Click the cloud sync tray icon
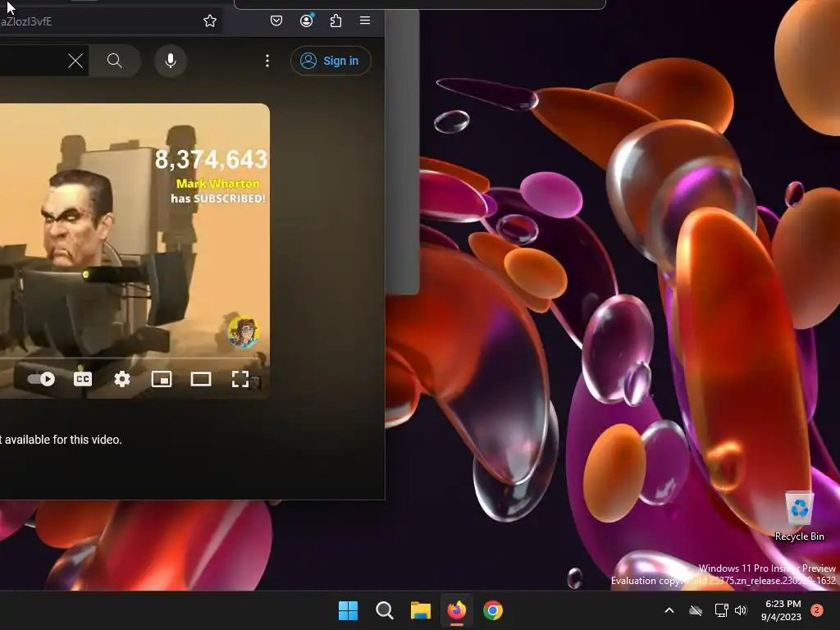 click(696, 610)
